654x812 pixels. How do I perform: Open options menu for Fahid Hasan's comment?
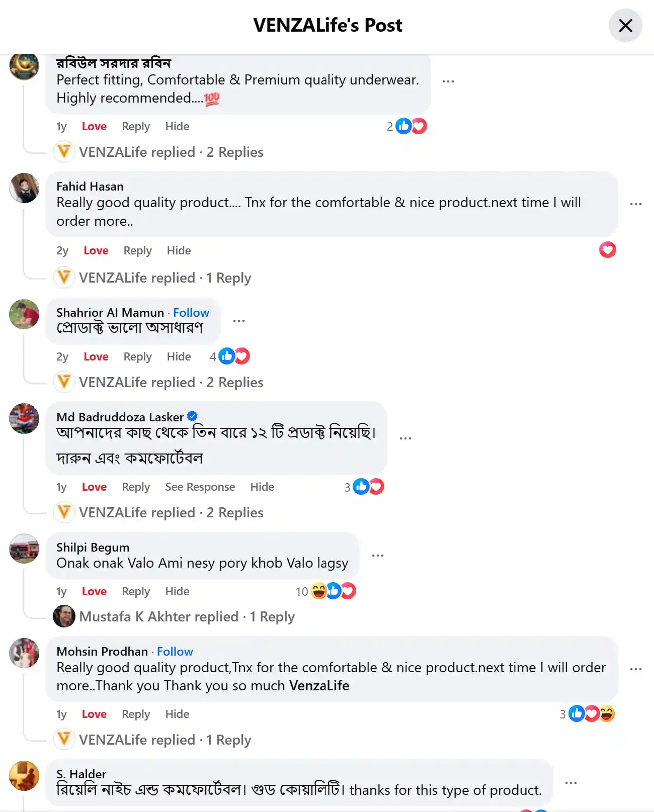(635, 204)
